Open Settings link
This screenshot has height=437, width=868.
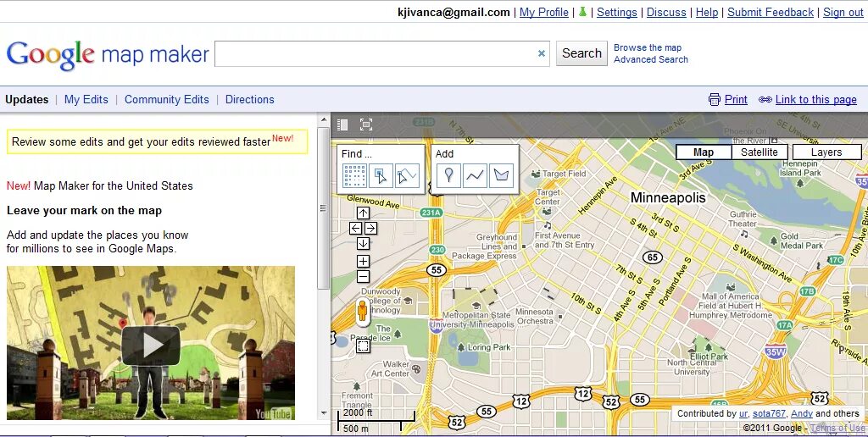coord(617,12)
